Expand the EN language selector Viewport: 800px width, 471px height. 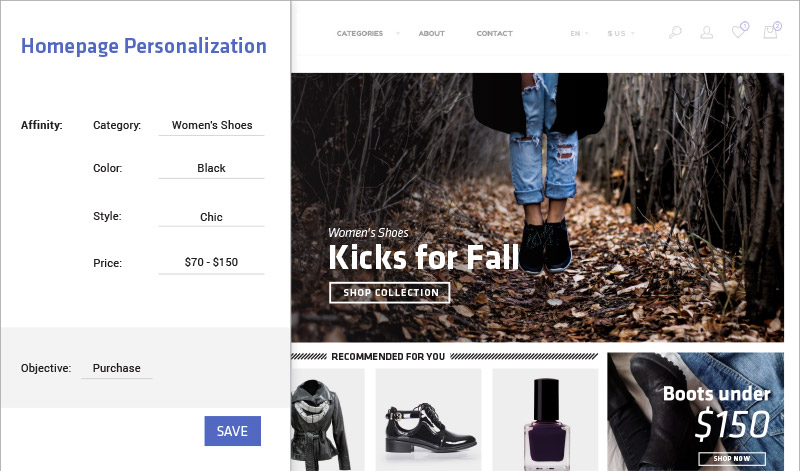click(x=579, y=34)
